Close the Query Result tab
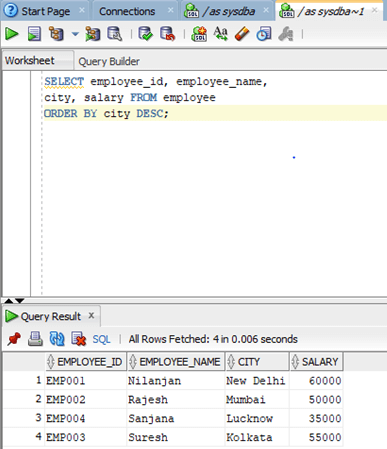 click(x=91, y=315)
